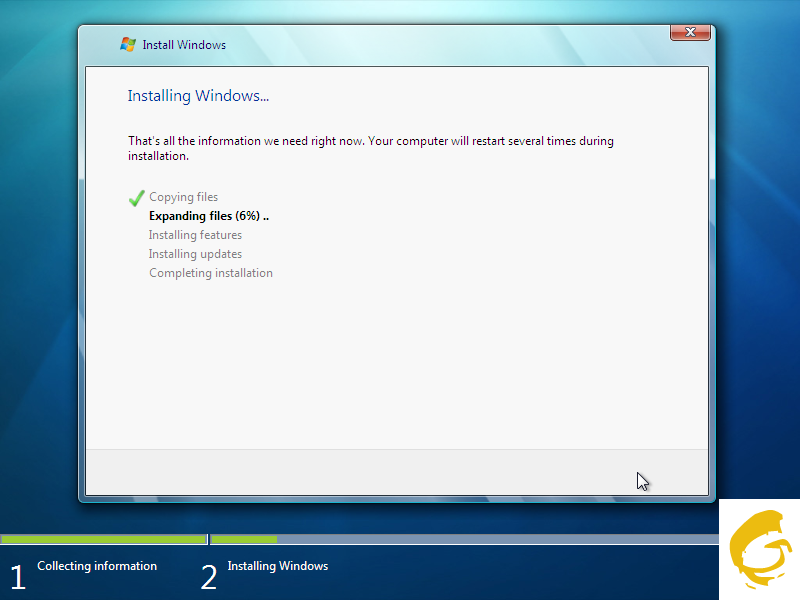The image size is (800, 600).
Task: Select the 'Installing updates' step
Action: [x=195, y=254]
